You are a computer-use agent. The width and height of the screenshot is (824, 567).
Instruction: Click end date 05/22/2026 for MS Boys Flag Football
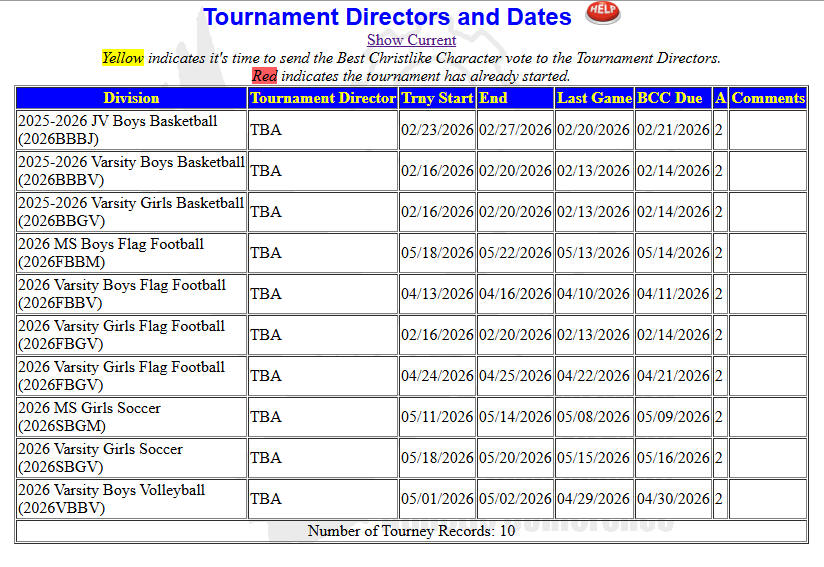pyautogui.click(x=515, y=253)
